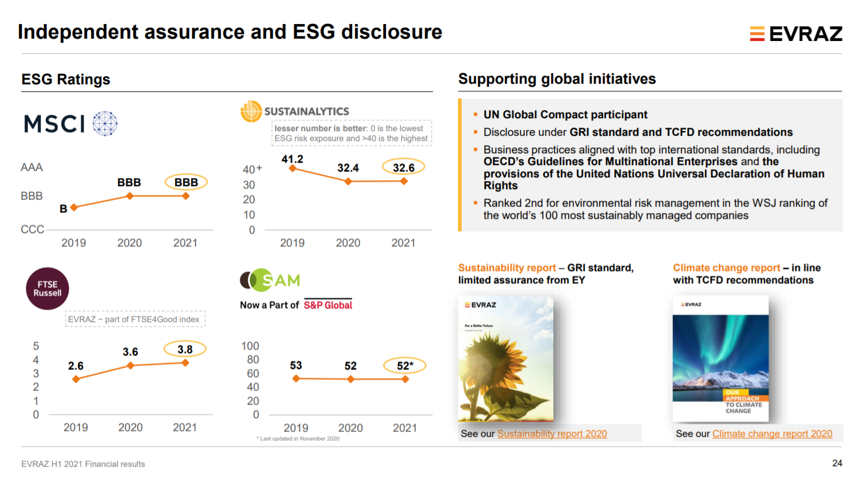Click the 'EVRAZ – part of FTSE4Good index' note
This screenshot has width=868, height=477.
click(135, 319)
